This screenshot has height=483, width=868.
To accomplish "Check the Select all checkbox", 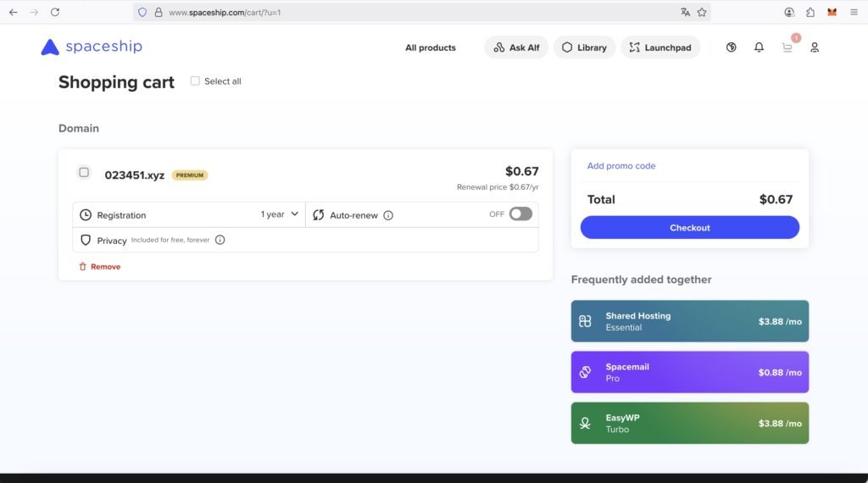I will click(x=195, y=81).
